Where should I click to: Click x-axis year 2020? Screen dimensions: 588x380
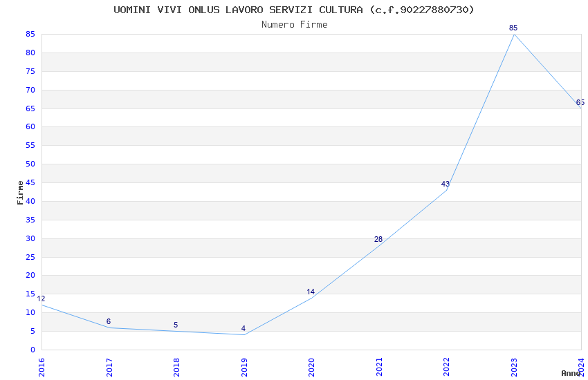pos(311,367)
